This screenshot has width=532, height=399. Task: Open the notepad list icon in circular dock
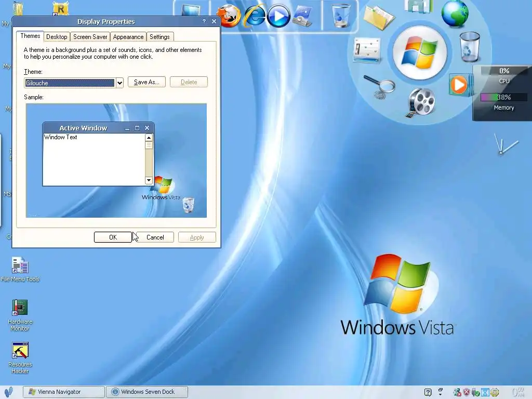click(367, 50)
